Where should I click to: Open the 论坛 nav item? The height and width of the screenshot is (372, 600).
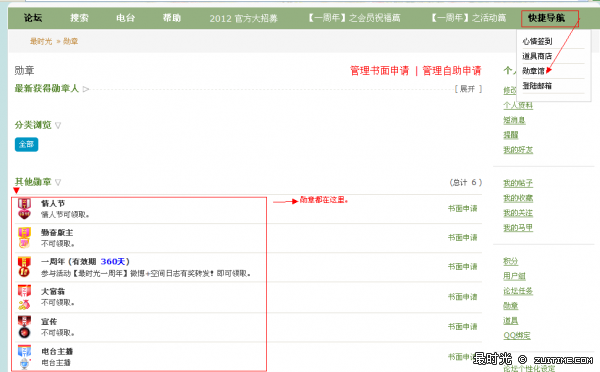(x=33, y=18)
